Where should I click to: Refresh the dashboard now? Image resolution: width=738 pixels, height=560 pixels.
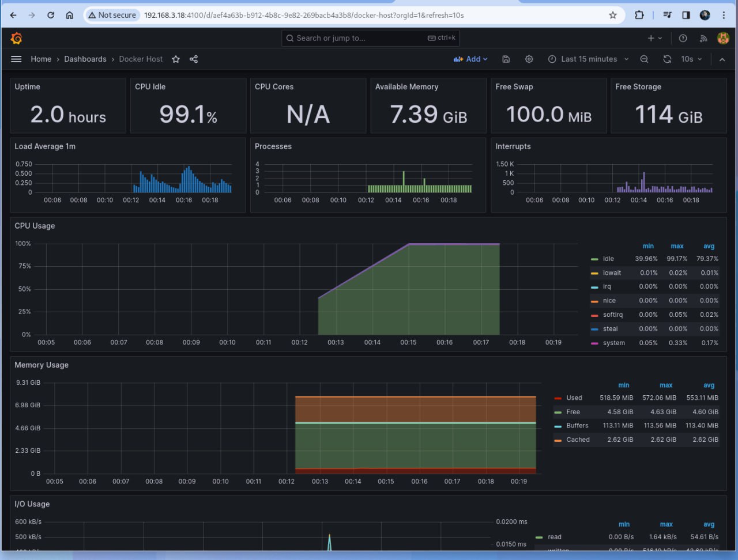(x=667, y=59)
